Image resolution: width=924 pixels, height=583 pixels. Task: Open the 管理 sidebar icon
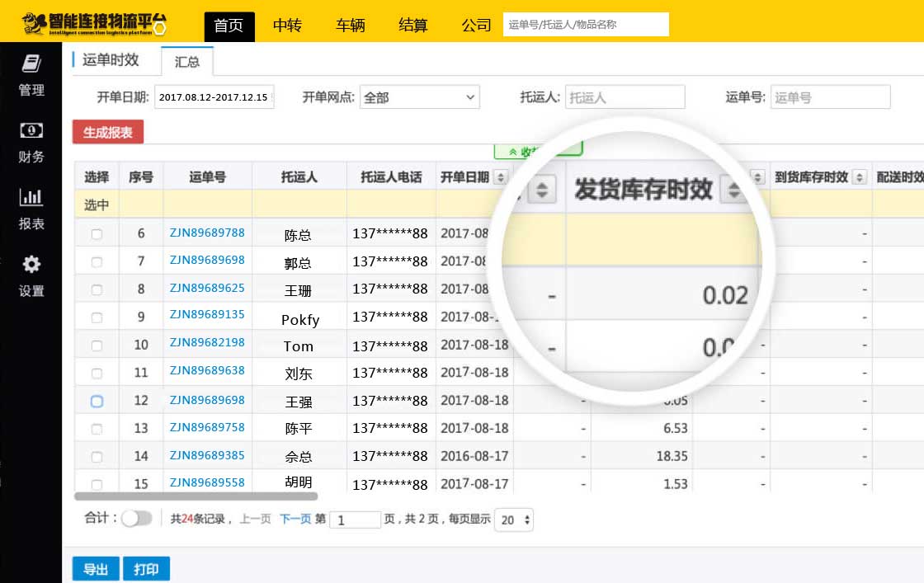[31, 64]
